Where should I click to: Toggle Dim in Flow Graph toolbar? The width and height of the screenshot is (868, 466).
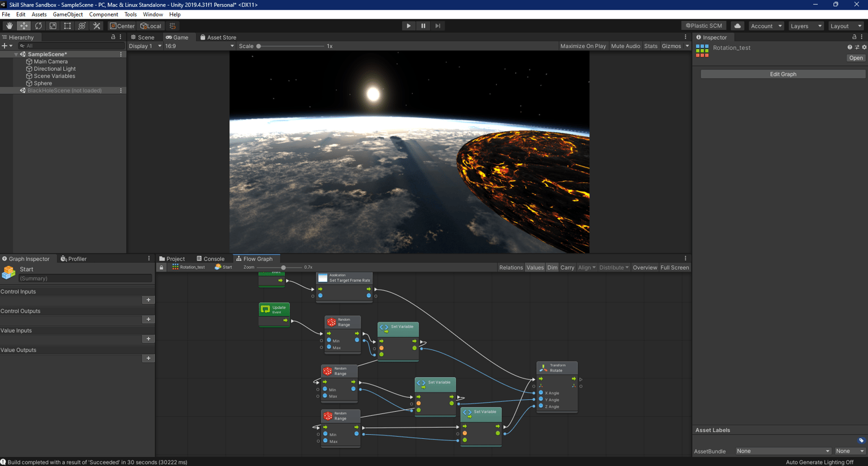tap(552, 267)
